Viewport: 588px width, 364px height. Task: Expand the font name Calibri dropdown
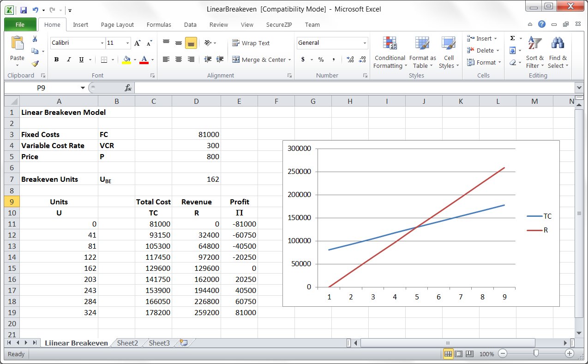(x=102, y=43)
